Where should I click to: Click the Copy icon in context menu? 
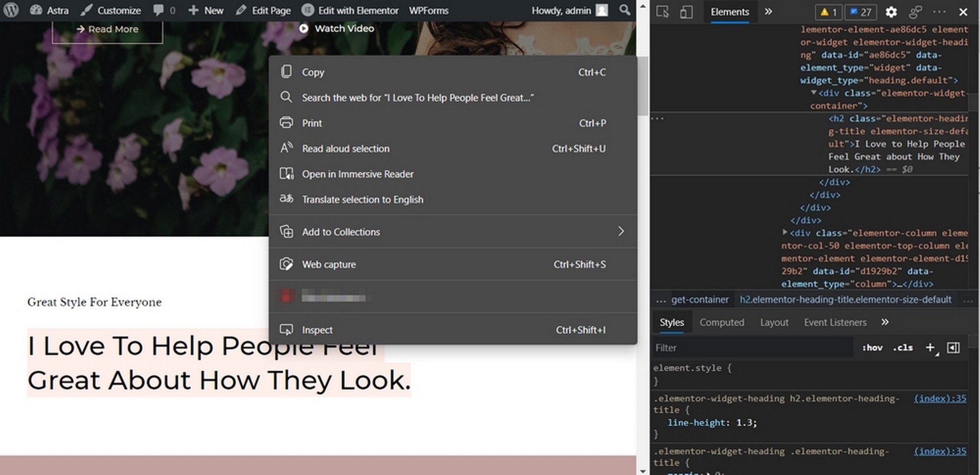click(x=286, y=72)
